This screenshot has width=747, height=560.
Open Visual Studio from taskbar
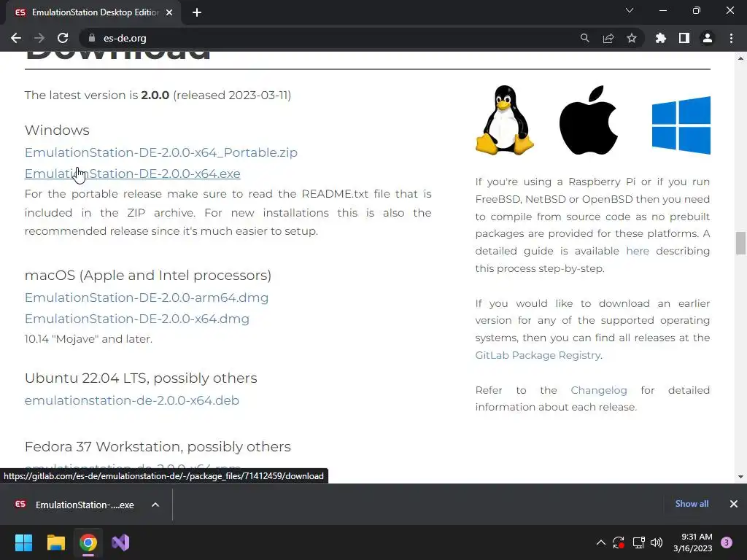pyautogui.click(x=120, y=542)
